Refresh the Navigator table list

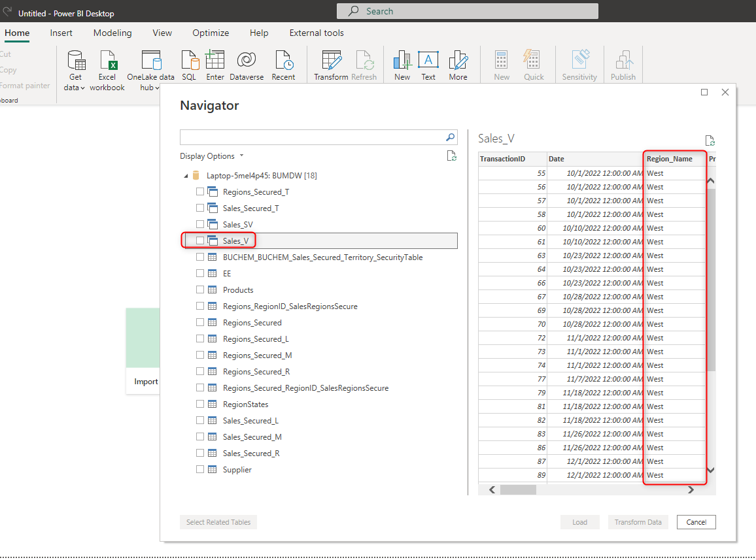pyautogui.click(x=451, y=156)
